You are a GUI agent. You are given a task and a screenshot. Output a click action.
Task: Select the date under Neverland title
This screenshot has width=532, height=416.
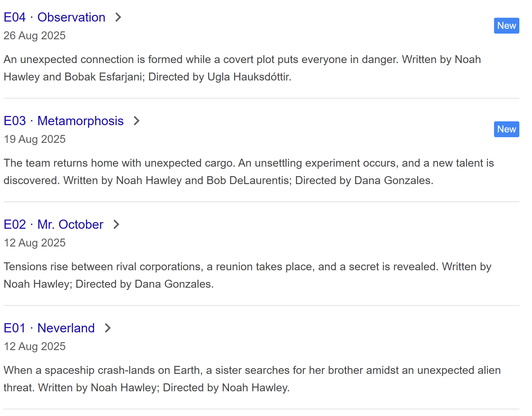point(34,346)
